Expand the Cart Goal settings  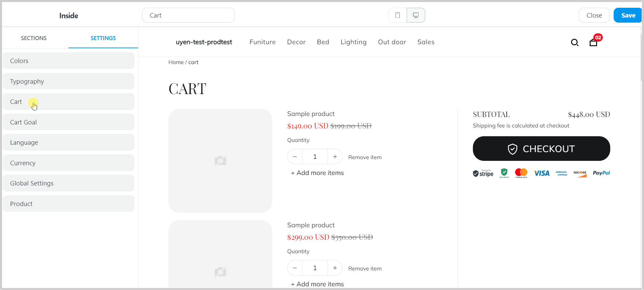[x=69, y=122]
